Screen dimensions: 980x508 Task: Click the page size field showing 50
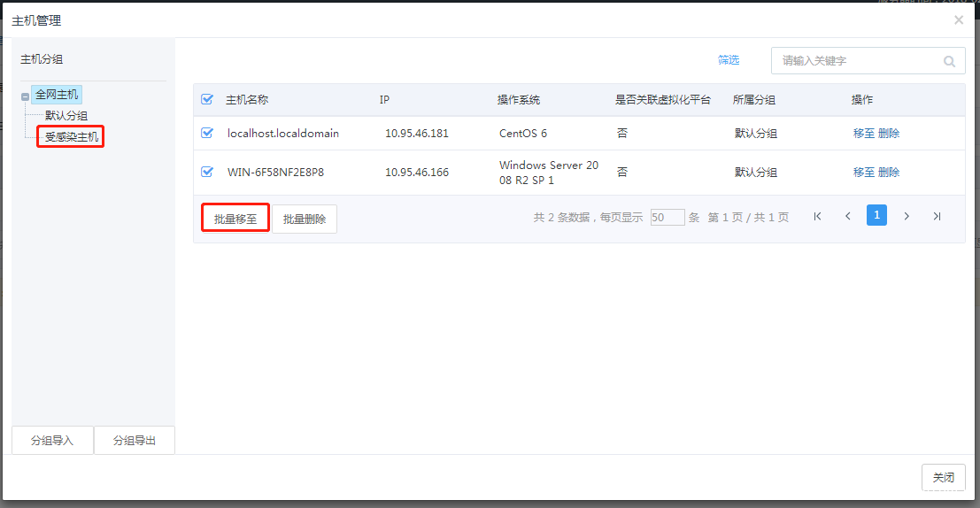tap(667, 217)
